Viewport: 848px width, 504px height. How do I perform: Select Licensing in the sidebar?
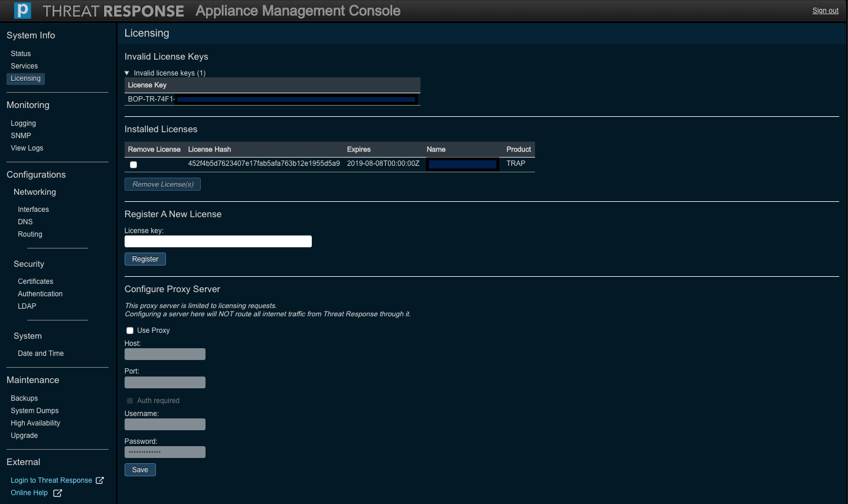click(25, 78)
